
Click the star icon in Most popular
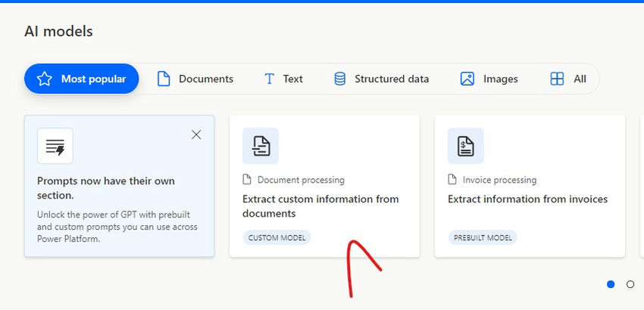45,79
